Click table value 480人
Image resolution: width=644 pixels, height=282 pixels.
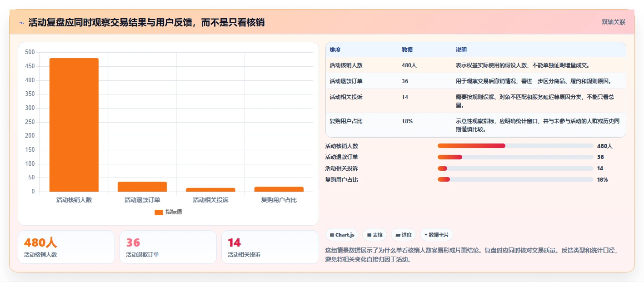tap(409, 65)
